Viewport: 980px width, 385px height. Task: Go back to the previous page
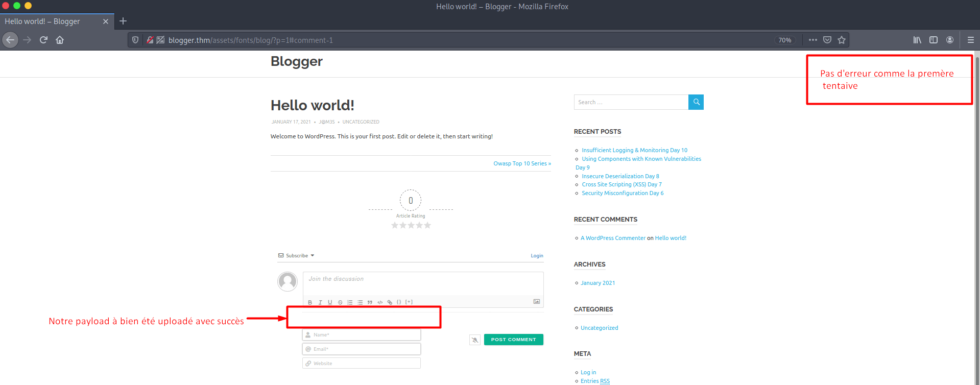pyautogui.click(x=10, y=40)
